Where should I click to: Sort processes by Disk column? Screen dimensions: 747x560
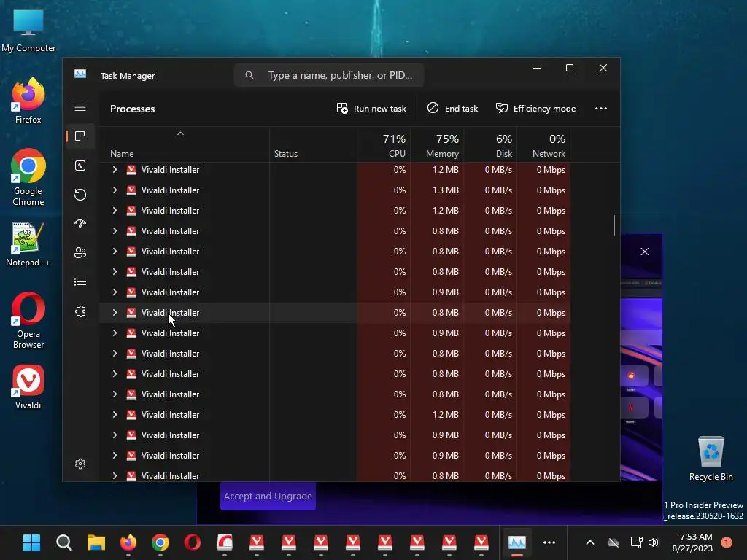click(503, 154)
